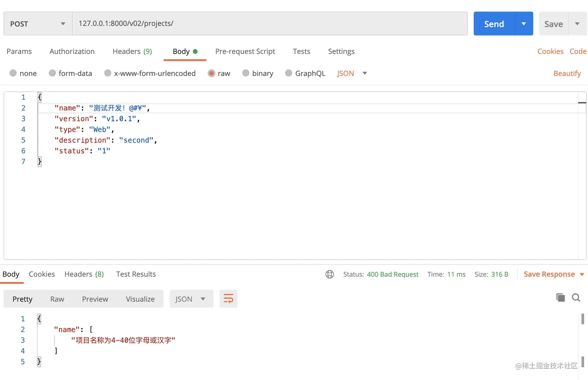The width and height of the screenshot is (588, 380).
Task: Open the Pre-request Script tab
Action: click(x=245, y=51)
